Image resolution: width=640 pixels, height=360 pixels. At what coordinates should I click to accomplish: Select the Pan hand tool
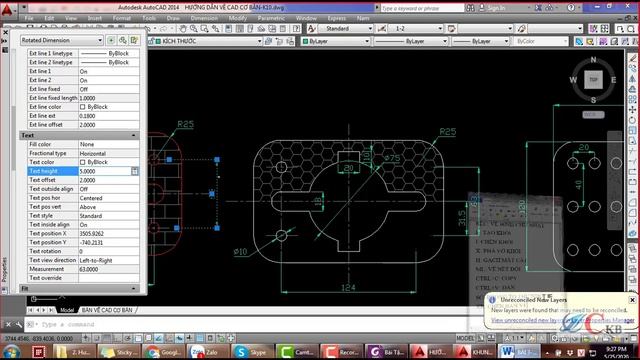(x=183, y=29)
